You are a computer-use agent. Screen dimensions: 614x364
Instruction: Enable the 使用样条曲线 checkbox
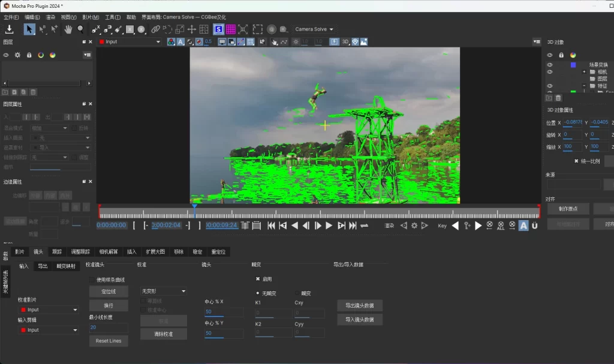(92, 279)
